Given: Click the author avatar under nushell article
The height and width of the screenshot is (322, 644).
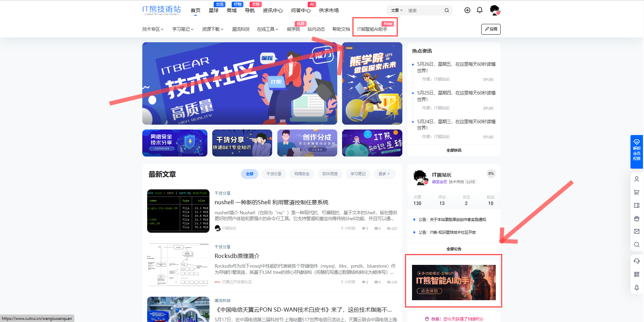Looking at the screenshot, I should coord(218,228).
